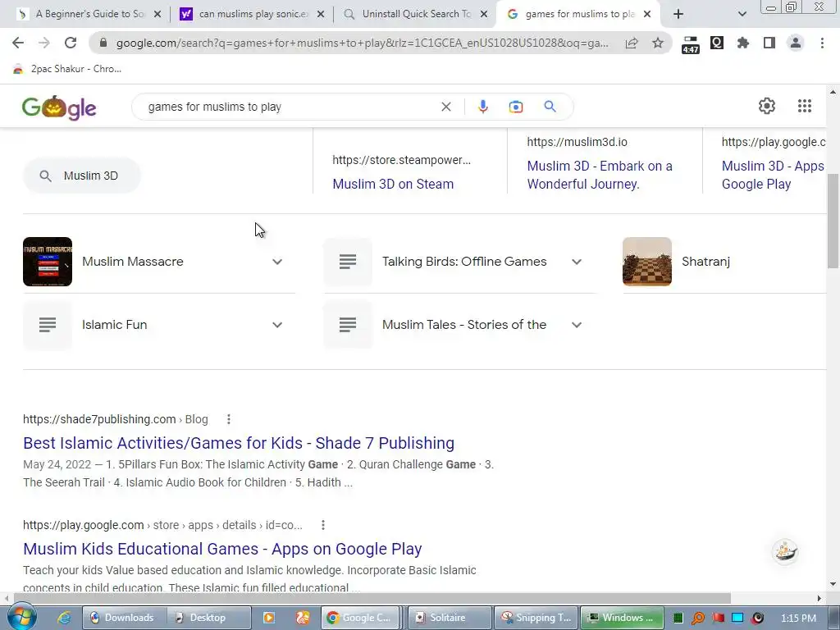This screenshot has height=630, width=840.
Task: Open Best Islamic Activities/Games for Kids
Action: (239, 443)
